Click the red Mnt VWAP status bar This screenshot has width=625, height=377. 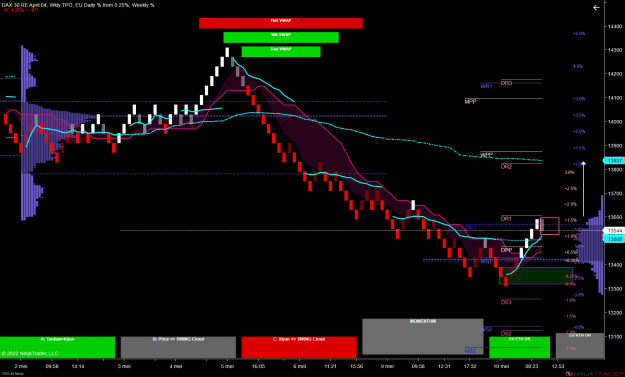point(281,23)
